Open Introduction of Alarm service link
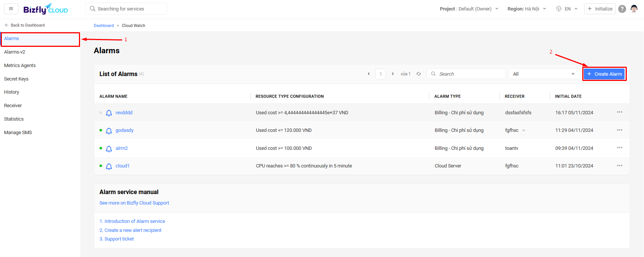This screenshot has height=257, width=644. point(132,221)
